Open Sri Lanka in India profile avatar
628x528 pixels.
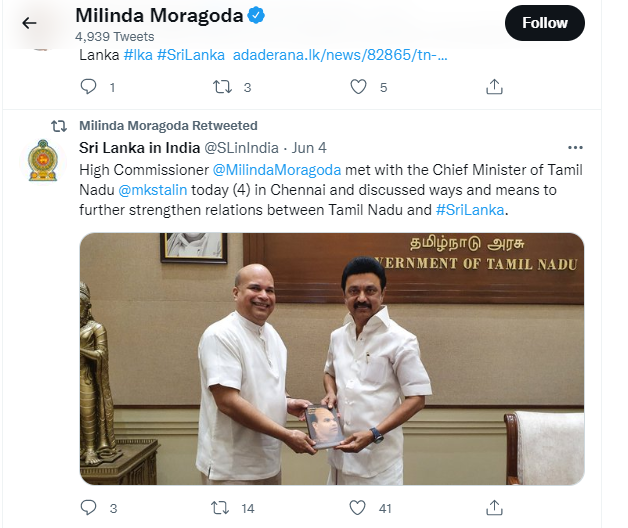(42, 160)
